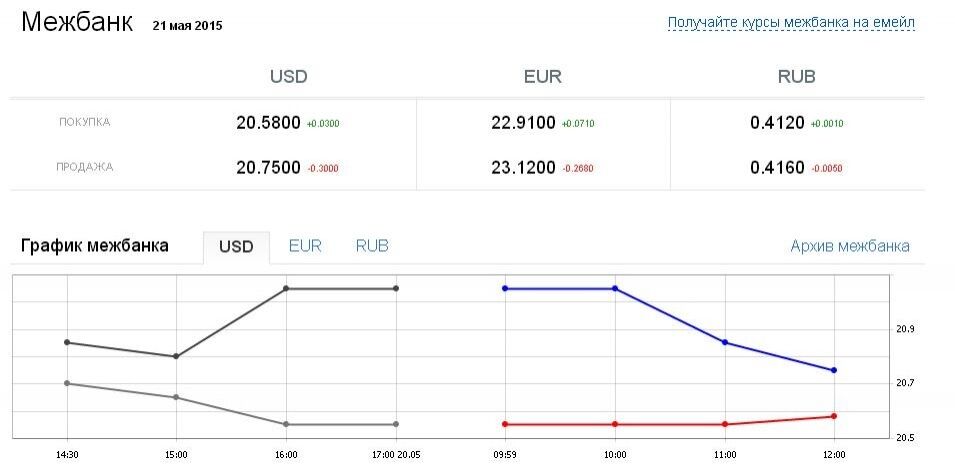
Task: Click the light gray point at 14:30
Action: coord(67,383)
